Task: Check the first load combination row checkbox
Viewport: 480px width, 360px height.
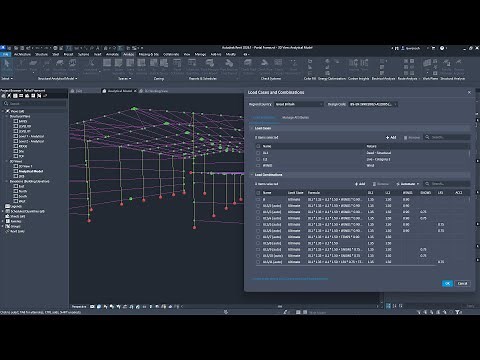Action: pos(258,199)
